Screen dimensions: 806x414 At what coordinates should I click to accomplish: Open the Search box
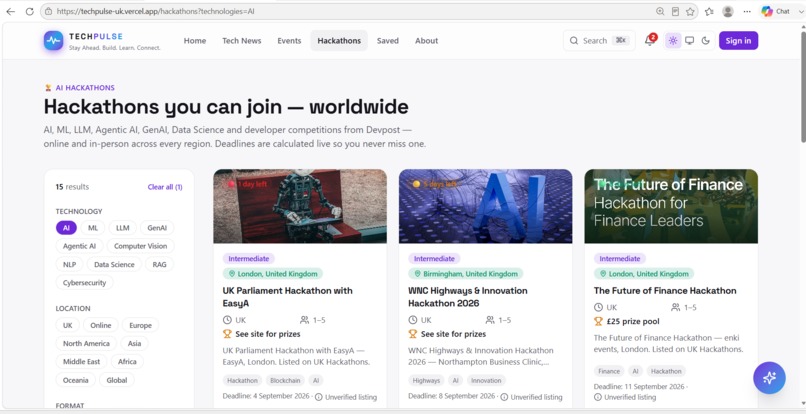[x=599, y=41]
